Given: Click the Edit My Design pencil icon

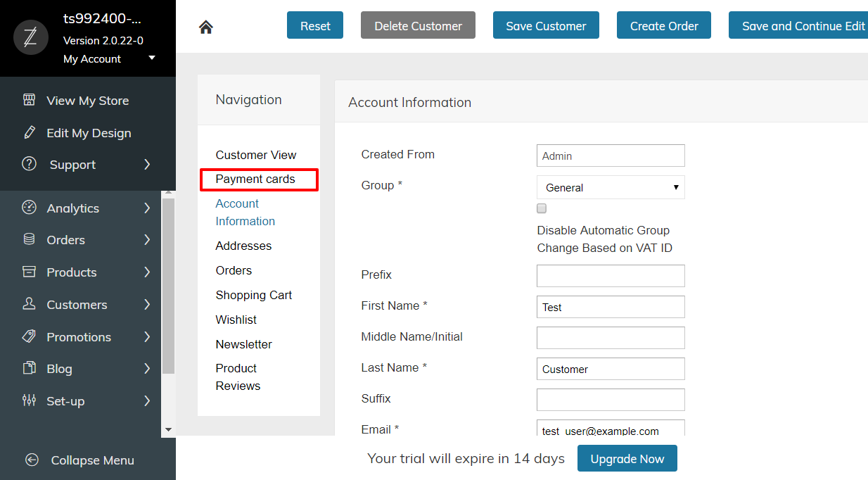Looking at the screenshot, I should coord(29,132).
